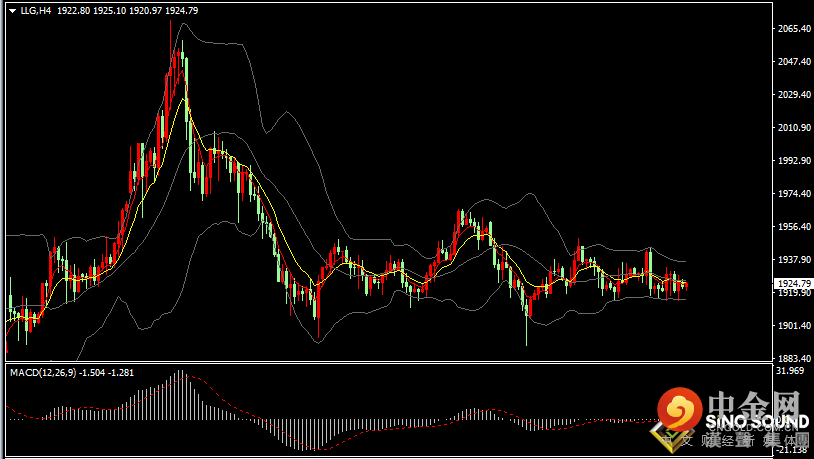Click the 1992.90 price axis label
The image size is (814, 459).
click(x=795, y=160)
